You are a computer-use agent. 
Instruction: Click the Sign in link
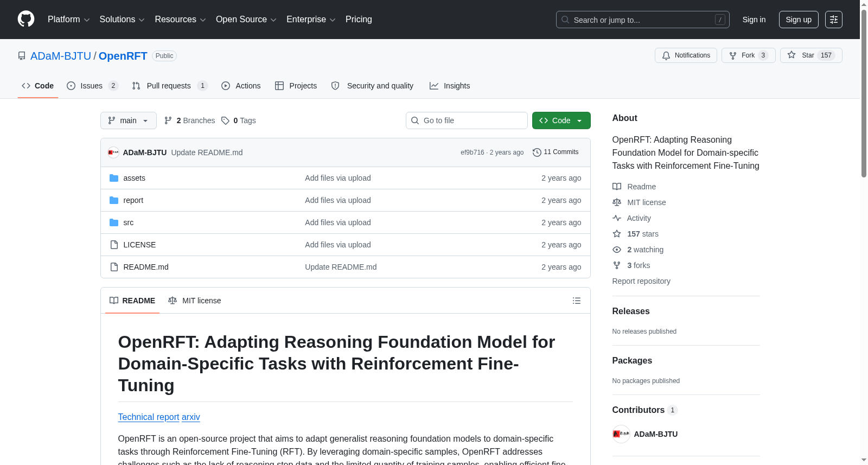[x=754, y=20]
